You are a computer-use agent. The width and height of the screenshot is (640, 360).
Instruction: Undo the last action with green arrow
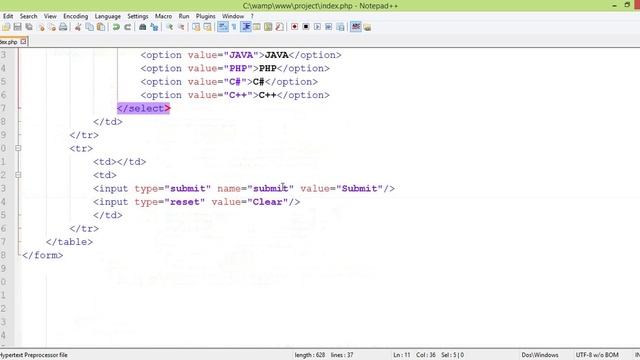point(116,27)
